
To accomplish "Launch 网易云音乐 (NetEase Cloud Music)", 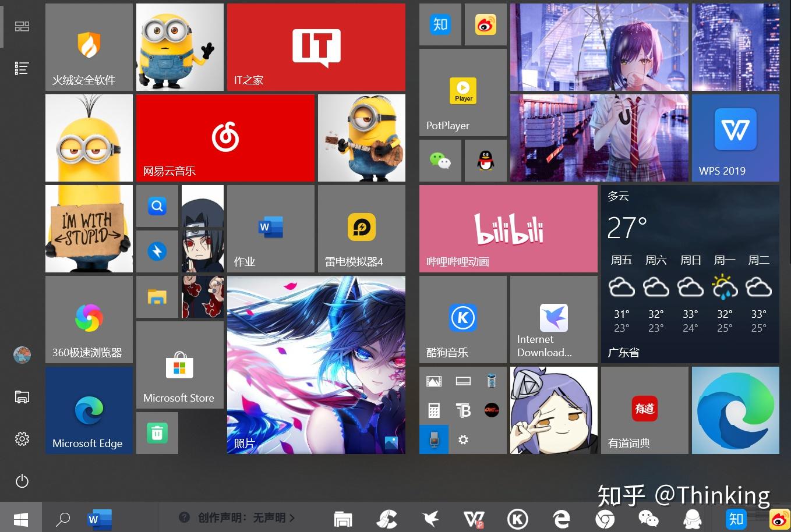I will [x=225, y=137].
